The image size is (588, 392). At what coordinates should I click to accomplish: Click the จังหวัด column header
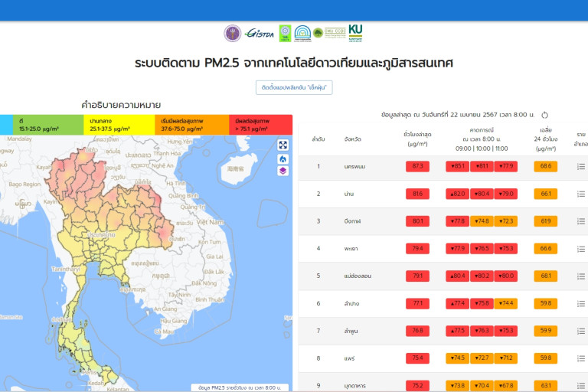pyautogui.click(x=353, y=139)
